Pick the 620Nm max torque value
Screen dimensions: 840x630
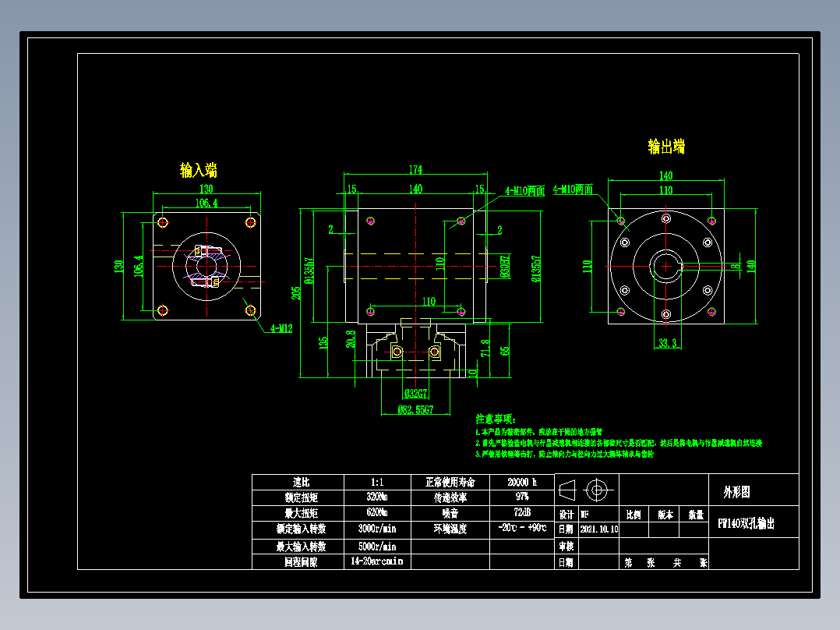click(377, 512)
